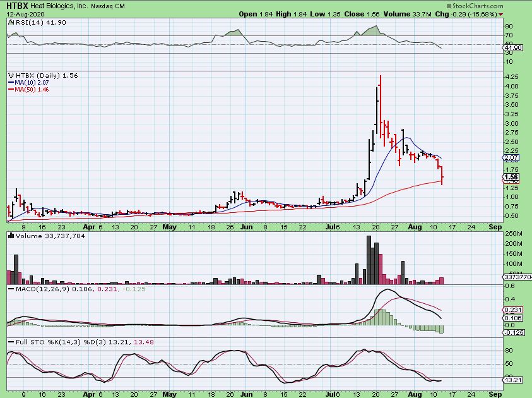Screen dimensions: 532x398
Task: Click the RSI(14) 41.90 indicator label
Action: tap(40, 22)
